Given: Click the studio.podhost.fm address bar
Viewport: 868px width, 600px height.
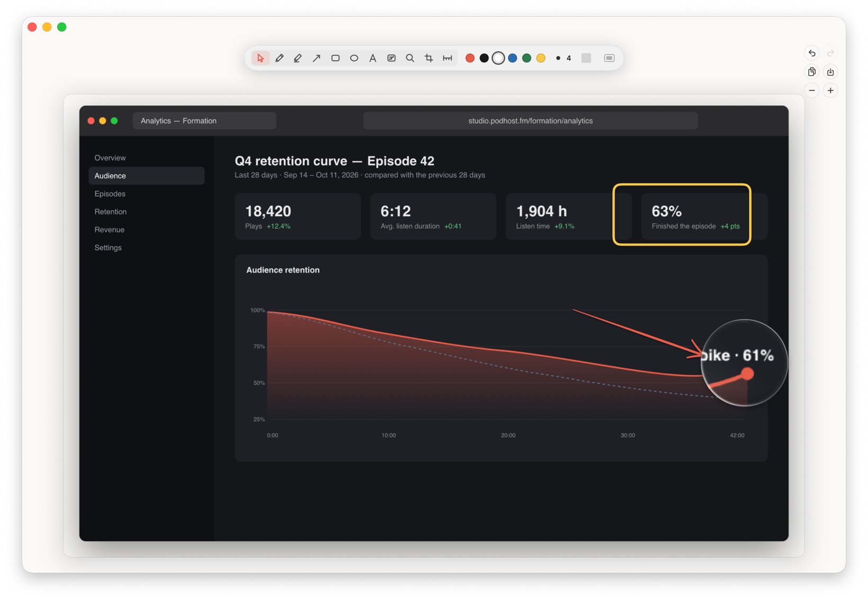Looking at the screenshot, I should (530, 121).
